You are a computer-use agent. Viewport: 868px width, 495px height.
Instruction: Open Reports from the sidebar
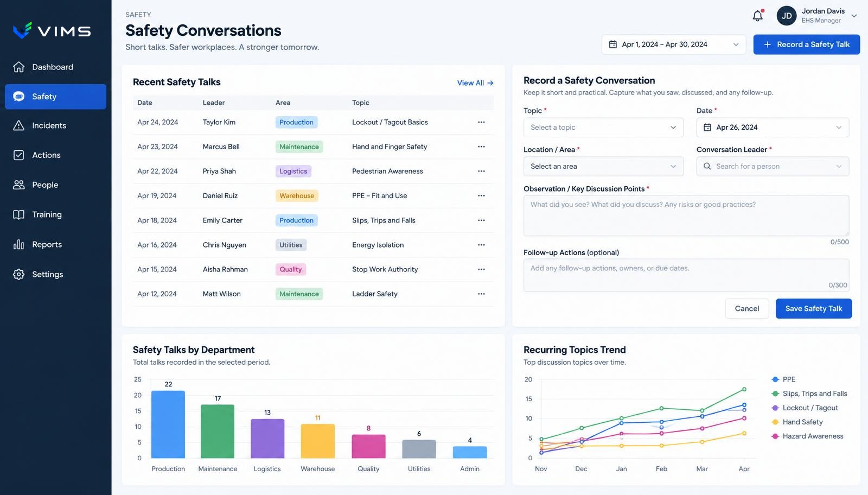tap(55, 244)
